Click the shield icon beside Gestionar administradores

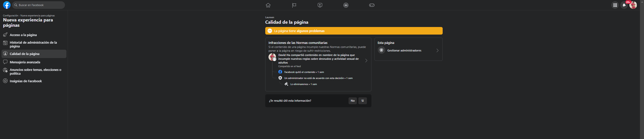[x=382, y=50]
